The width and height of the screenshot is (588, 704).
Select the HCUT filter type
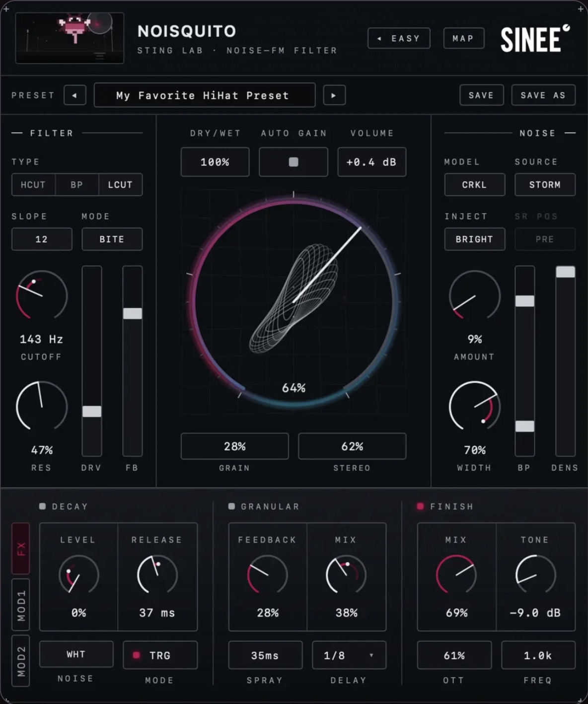(33, 185)
